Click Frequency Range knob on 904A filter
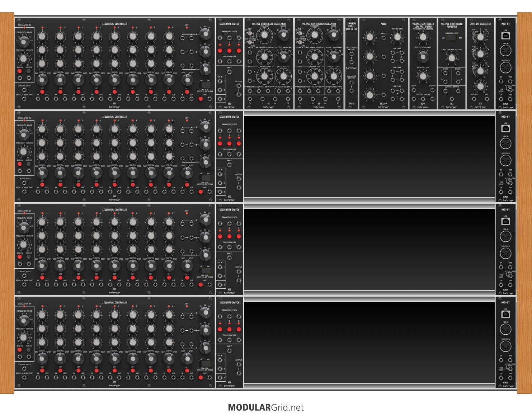This screenshot has width=532, height=415. pyautogui.click(x=423, y=57)
